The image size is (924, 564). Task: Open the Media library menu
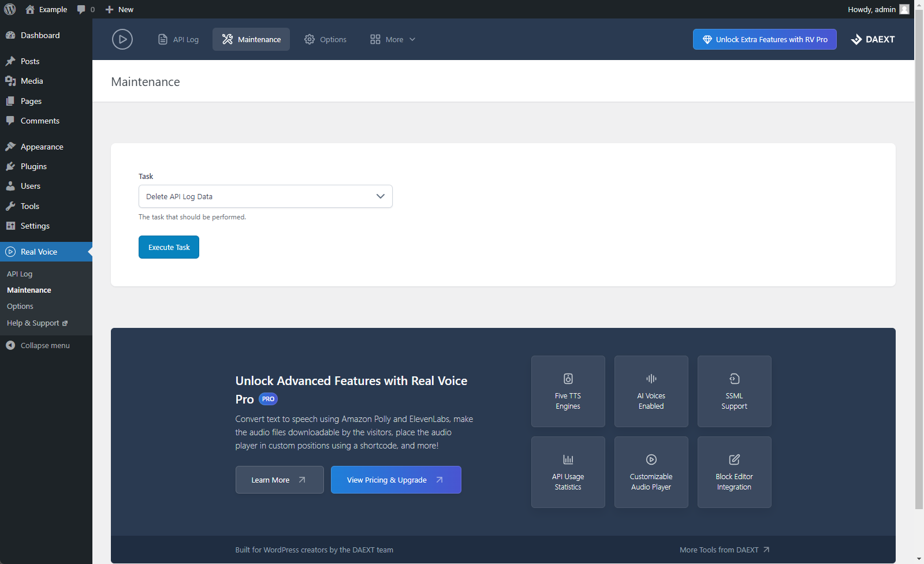tap(46, 81)
